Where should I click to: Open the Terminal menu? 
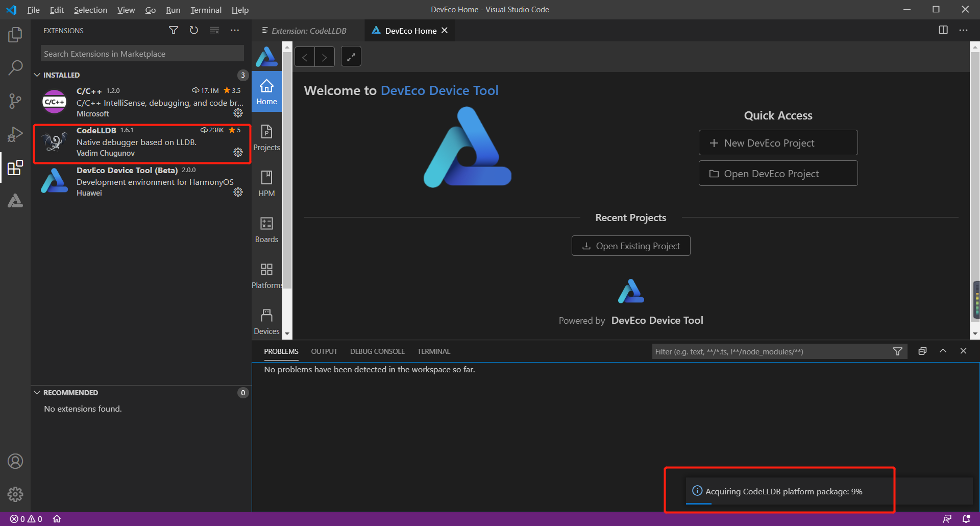coord(206,10)
